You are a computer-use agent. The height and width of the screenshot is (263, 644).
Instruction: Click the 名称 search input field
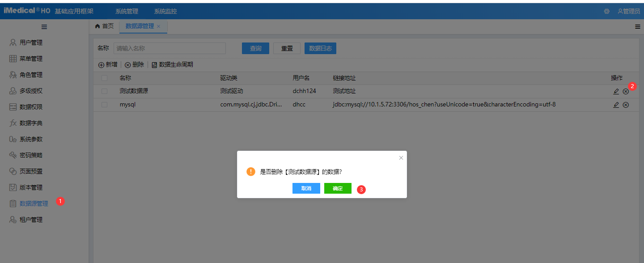pos(169,48)
